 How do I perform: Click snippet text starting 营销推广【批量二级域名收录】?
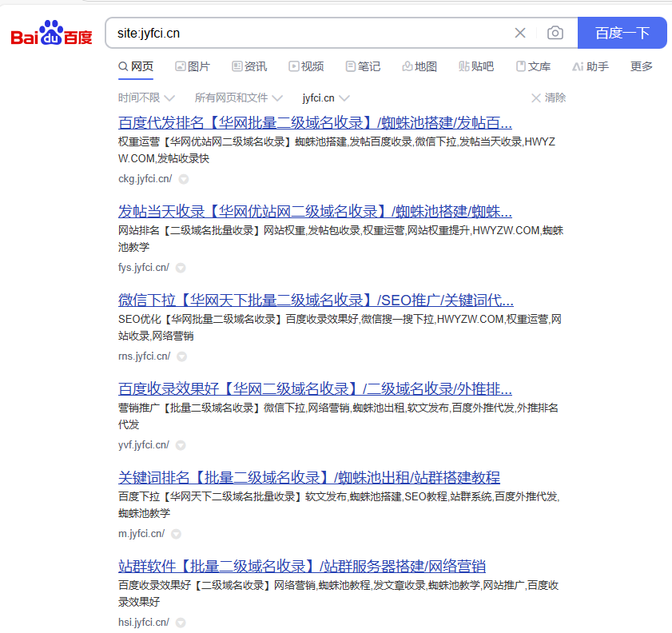pyautogui.click(x=338, y=416)
